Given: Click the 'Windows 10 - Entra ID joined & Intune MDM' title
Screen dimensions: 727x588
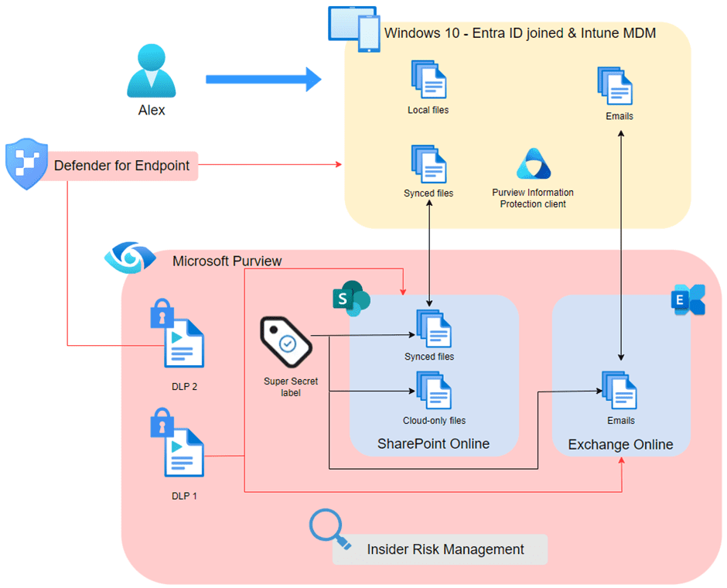Looking at the screenshot, I should 521,33.
